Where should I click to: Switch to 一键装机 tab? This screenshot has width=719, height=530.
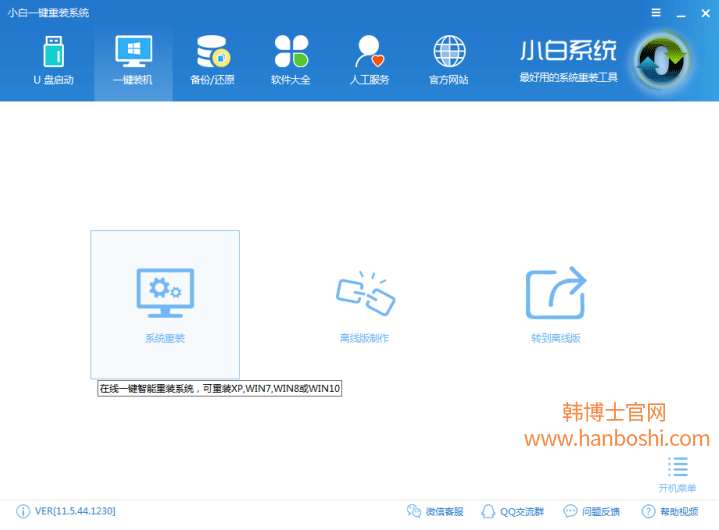click(133, 60)
